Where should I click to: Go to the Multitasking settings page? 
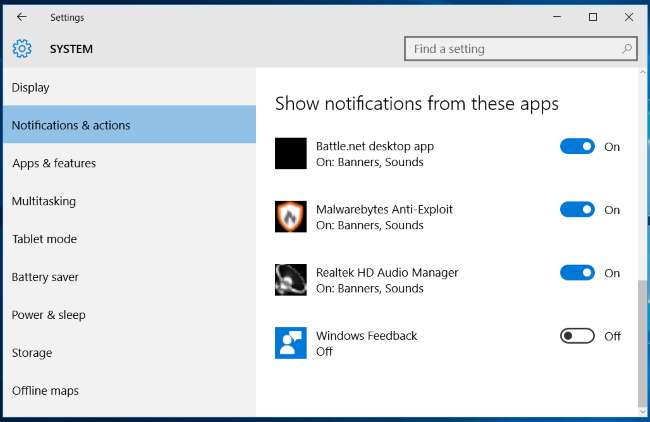pos(43,201)
